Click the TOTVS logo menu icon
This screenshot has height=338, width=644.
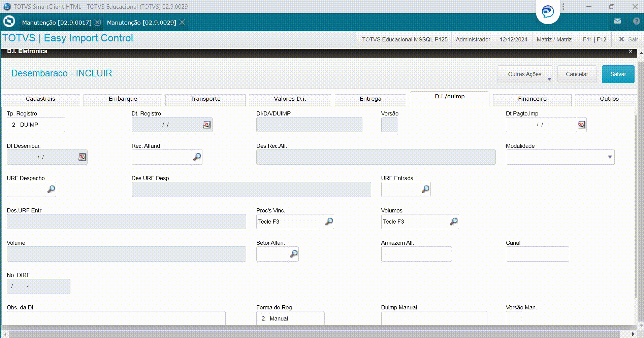[9, 22]
